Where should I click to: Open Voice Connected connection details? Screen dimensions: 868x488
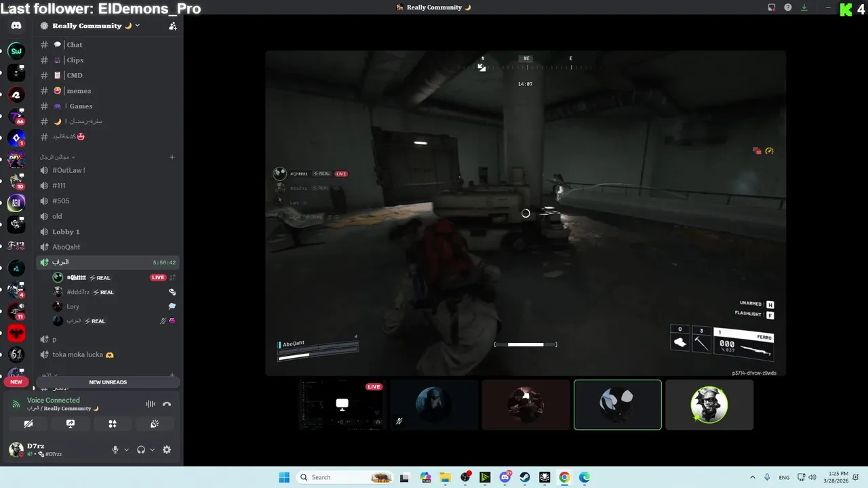(54, 401)
